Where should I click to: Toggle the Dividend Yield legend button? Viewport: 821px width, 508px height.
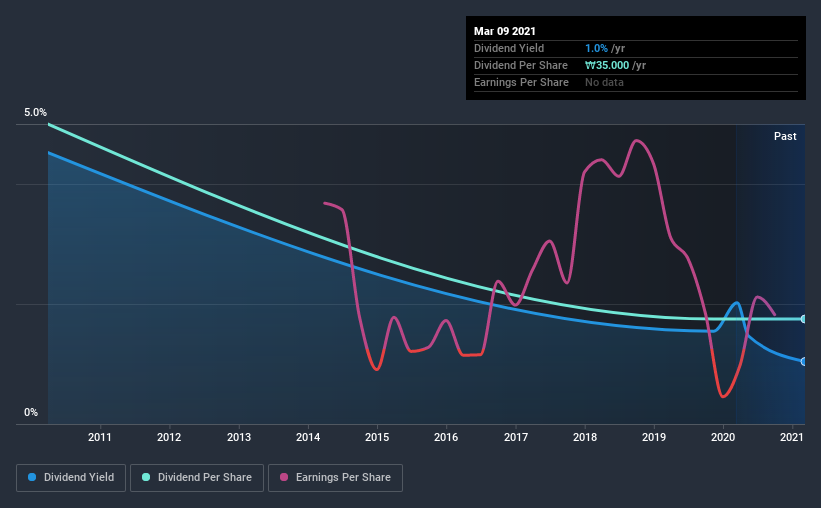71,478
